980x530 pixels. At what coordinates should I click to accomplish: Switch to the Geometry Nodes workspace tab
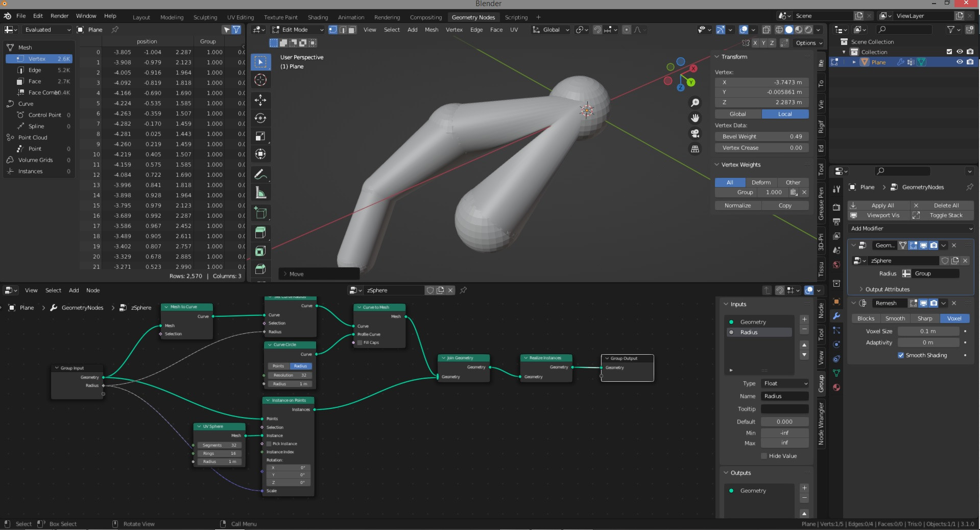pos(473,17)
